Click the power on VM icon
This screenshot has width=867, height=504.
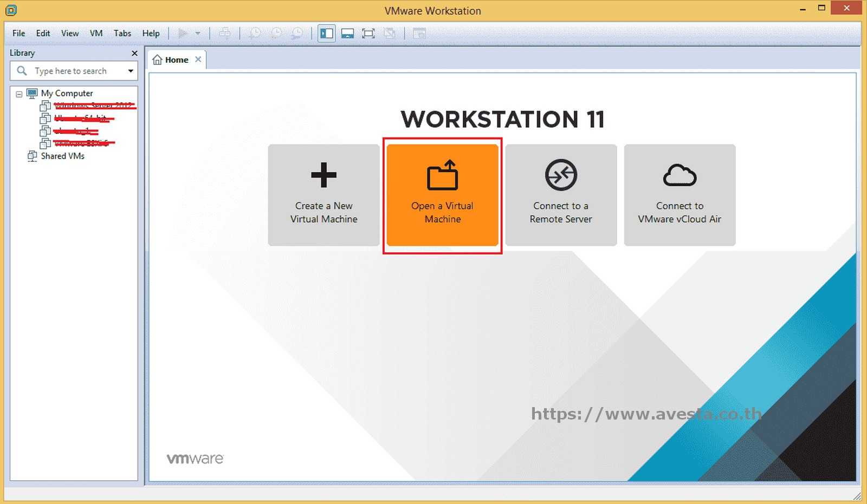183,33
